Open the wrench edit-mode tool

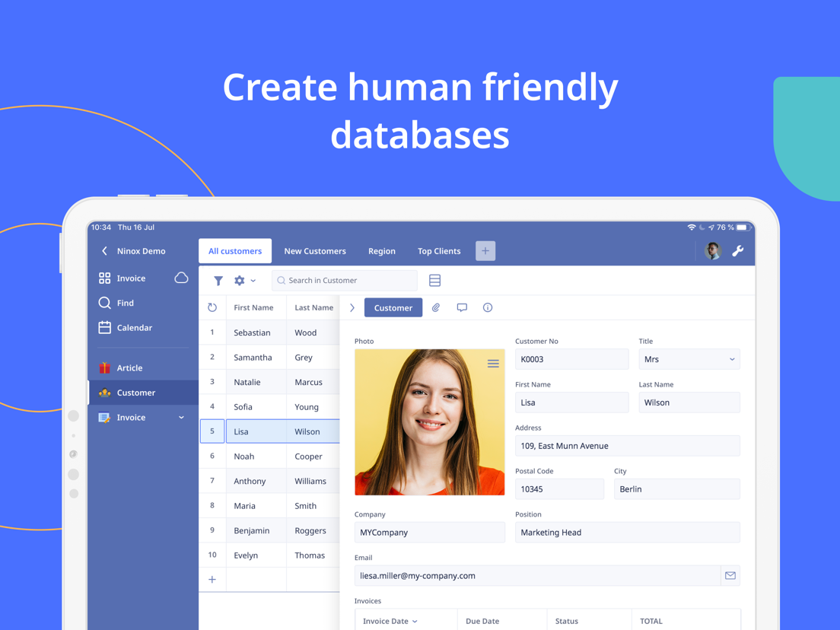738,251
